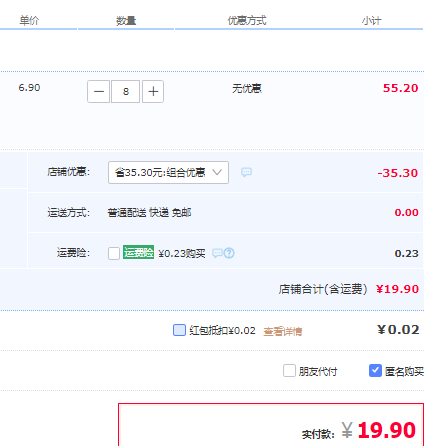Open the message bubble icon beside store discount
This screenshot has width=443, height=446.
[x=246, y=172]
